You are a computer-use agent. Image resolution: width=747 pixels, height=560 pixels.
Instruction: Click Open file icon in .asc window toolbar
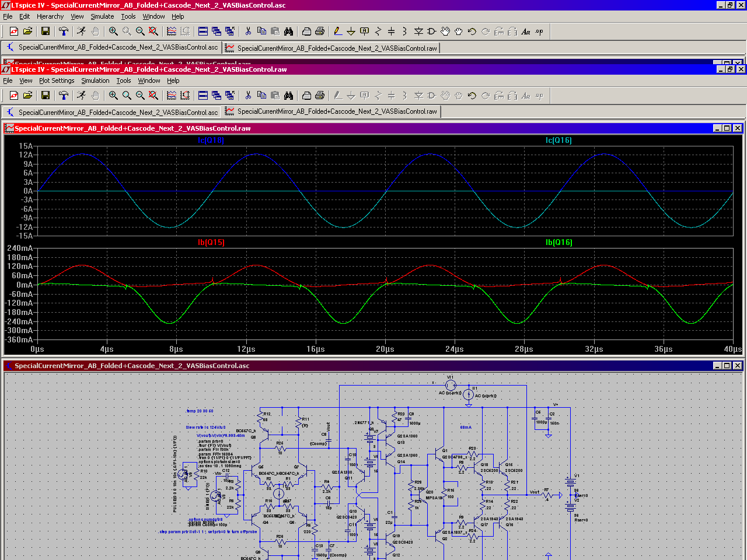point(27,32)
